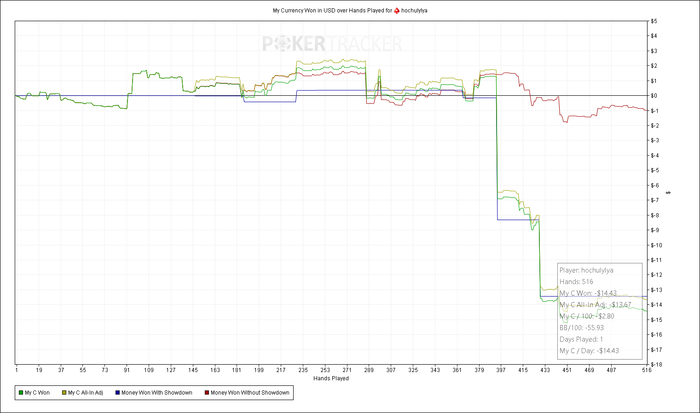The height and width of the screenshot is (413, 700).
Task: Select Money Won With Showdown legend label
Action: click(157, 393)
